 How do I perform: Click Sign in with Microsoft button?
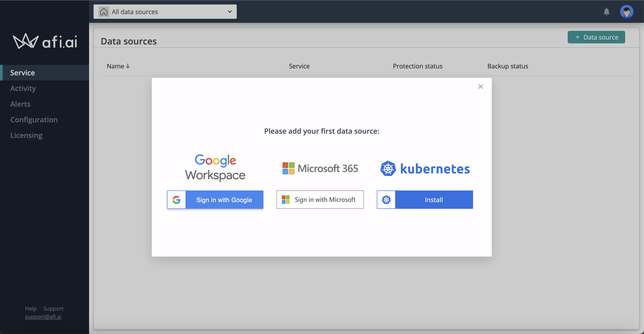[x=320, y=200]
